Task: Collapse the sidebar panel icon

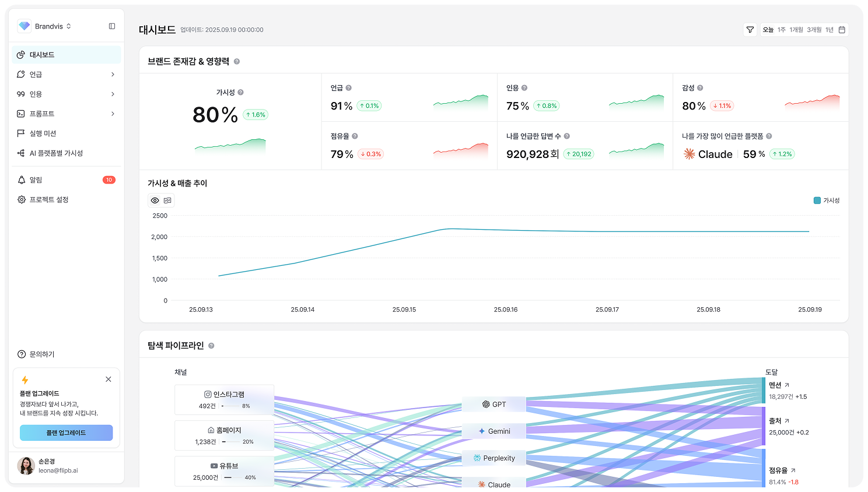Action: [112, 26]
